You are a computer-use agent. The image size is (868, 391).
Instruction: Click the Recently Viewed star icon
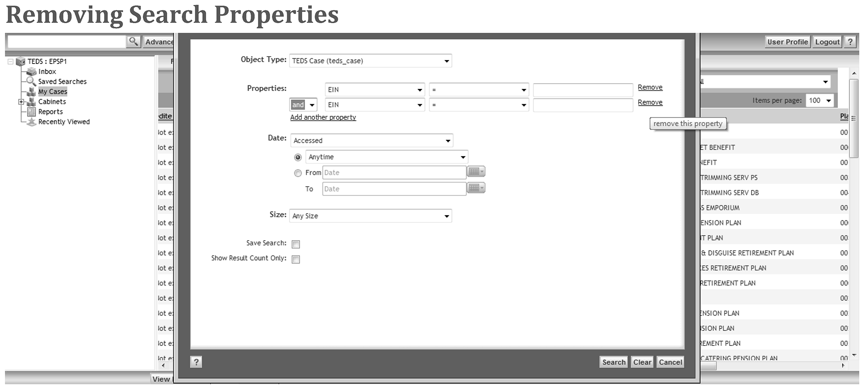pos(32,122)
